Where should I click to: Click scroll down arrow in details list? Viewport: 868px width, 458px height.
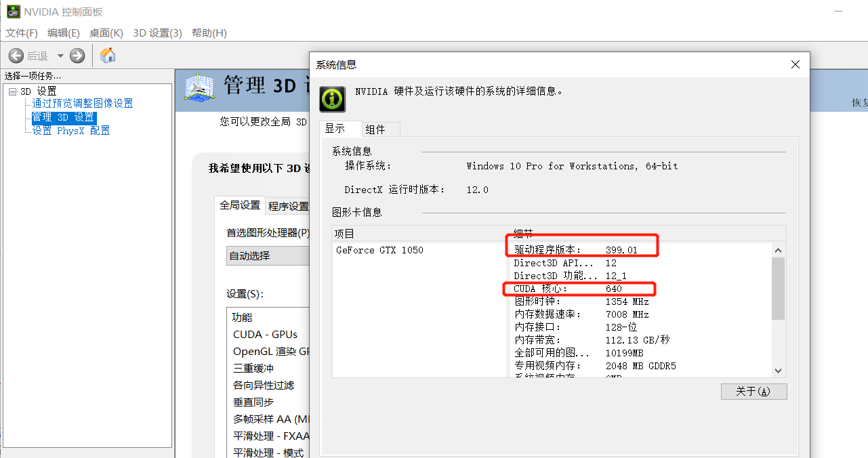pos(778,371)
